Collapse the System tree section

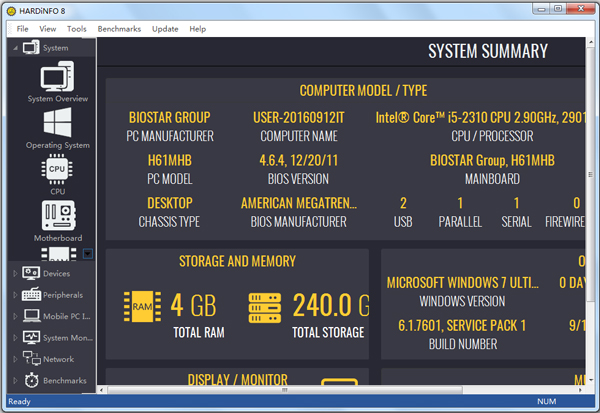[15, 48]
